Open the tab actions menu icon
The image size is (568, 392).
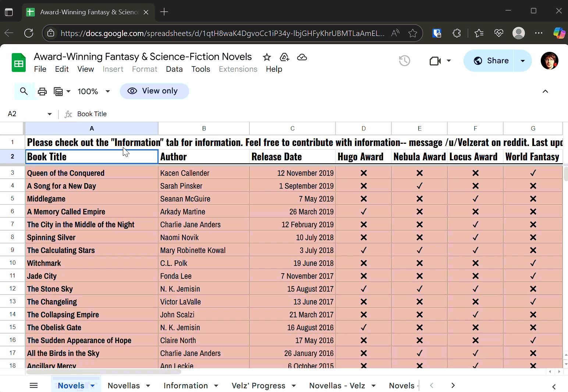coord(9,12)
